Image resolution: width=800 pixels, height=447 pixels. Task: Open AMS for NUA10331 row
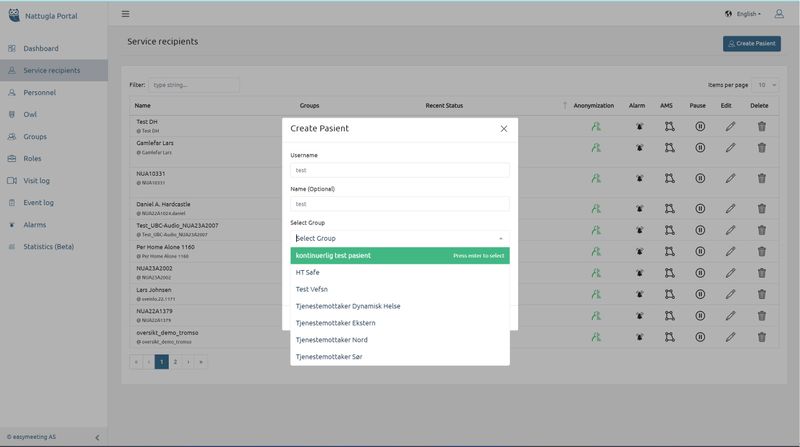669,178
